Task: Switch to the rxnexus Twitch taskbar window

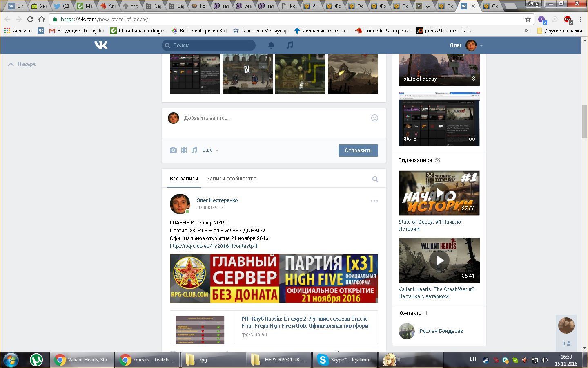Action: click(x=147, y=360)
